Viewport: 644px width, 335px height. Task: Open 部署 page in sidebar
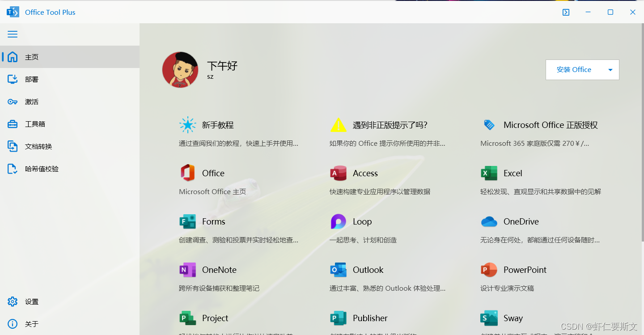(x=70, y=79)
